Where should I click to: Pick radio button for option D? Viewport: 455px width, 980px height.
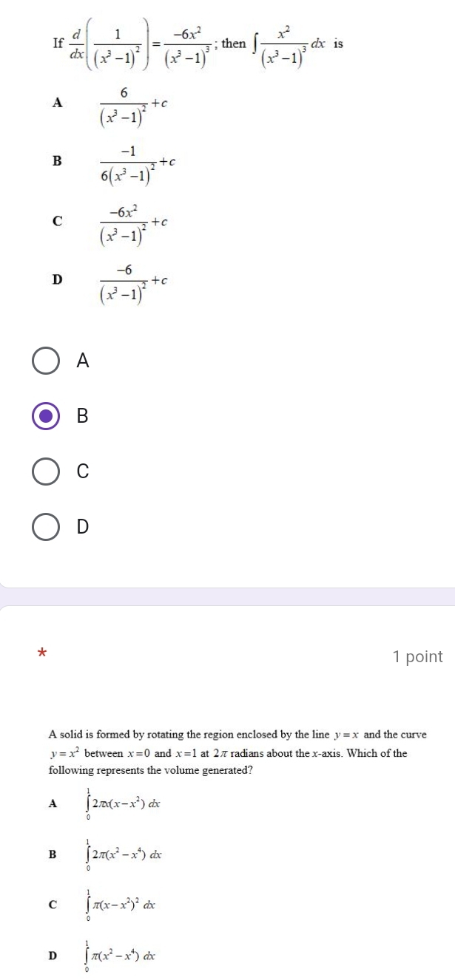tap(46, 526)
